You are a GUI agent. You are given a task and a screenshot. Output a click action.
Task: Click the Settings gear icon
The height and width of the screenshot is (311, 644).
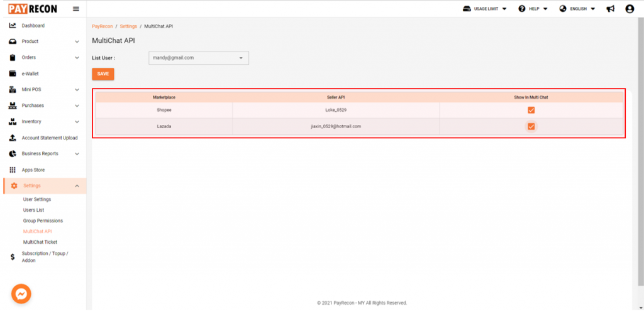point(14,186)
